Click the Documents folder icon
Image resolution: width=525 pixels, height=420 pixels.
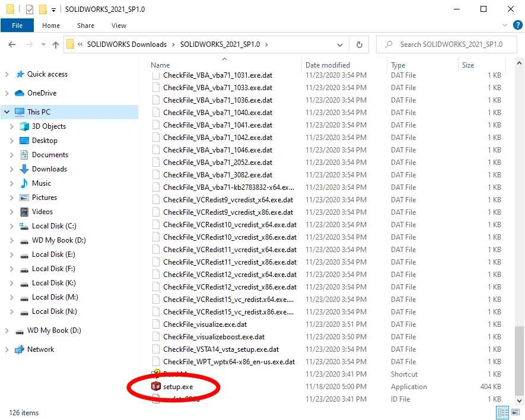[24, 155]
